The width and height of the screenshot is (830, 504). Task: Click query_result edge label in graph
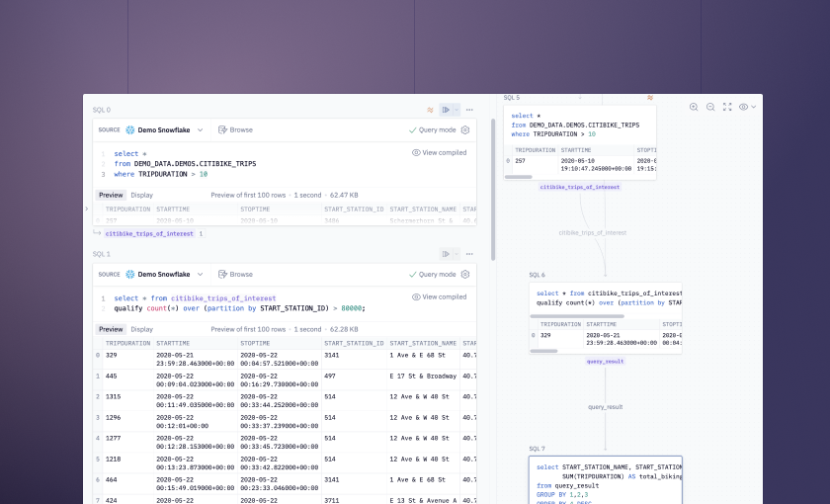click(605, 407)
